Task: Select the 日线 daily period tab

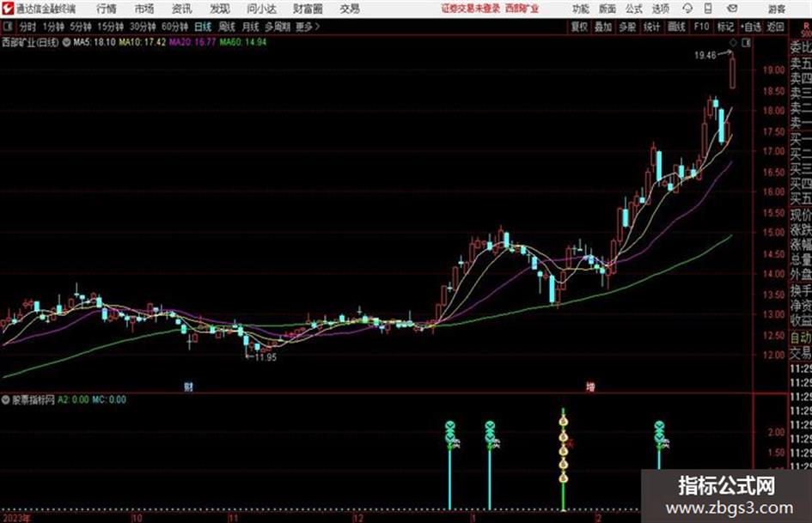Action: point(203,27)
